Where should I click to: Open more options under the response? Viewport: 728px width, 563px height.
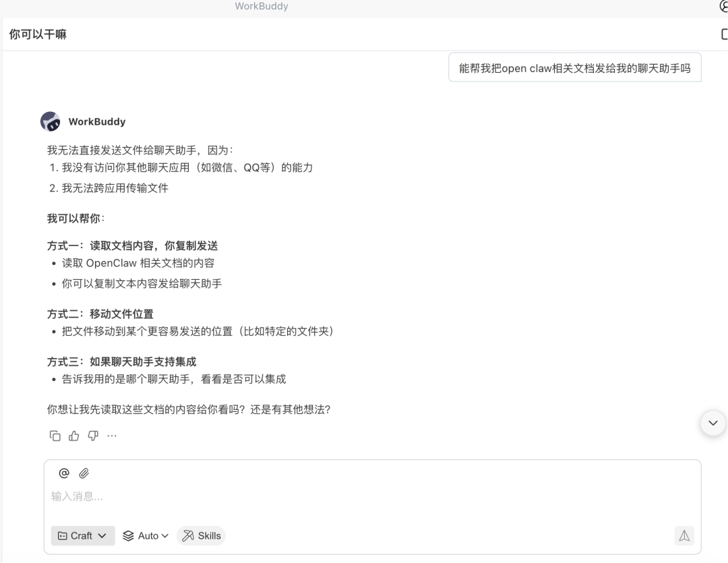coord(112,436)
